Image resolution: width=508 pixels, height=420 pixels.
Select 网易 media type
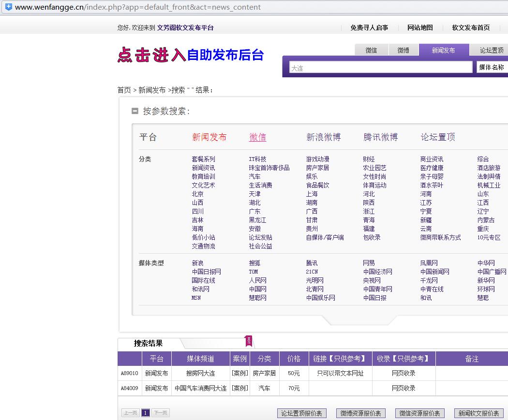(x=369, y=263)
